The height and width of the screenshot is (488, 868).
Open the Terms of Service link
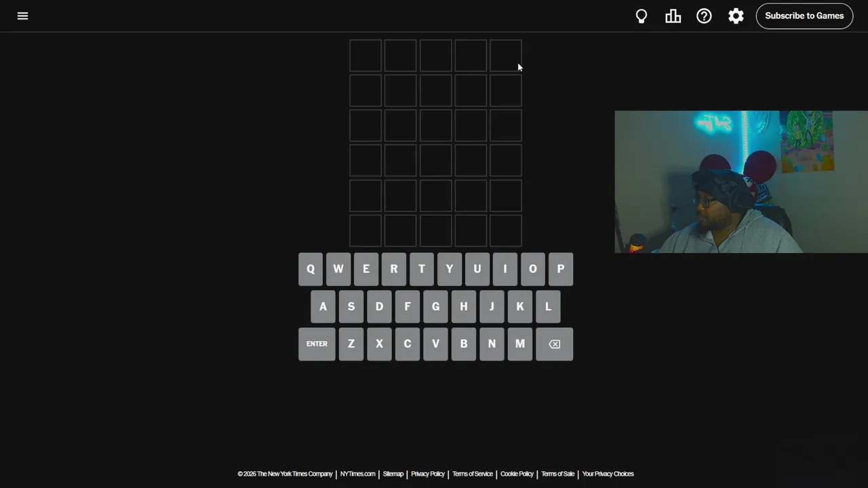pyautogui.click(x=473, y=474)
